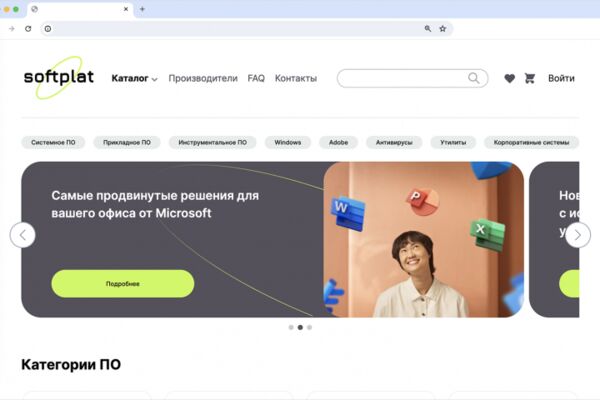Select the first carousel dot indicator
600x400 pixels.
pyautogui.click(x=291, y=327)
